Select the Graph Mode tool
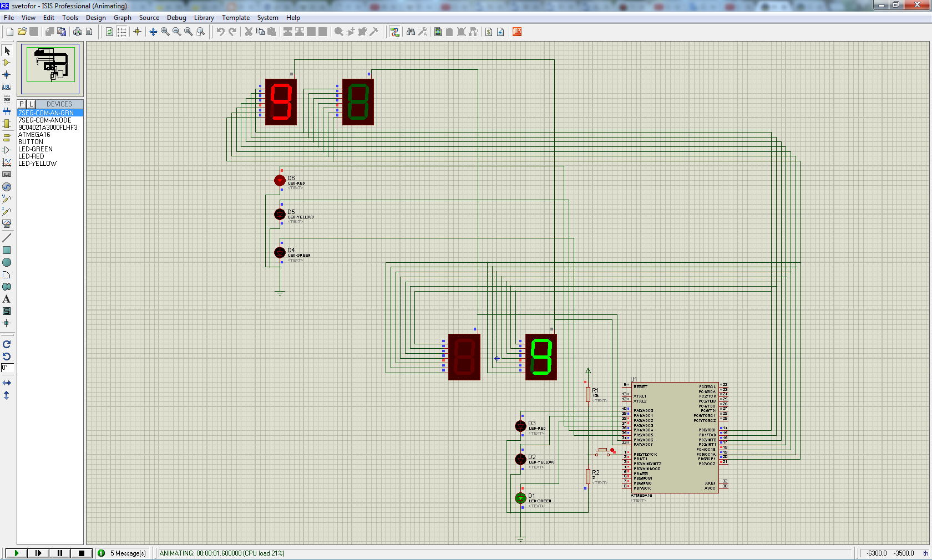 coord(7,162)
